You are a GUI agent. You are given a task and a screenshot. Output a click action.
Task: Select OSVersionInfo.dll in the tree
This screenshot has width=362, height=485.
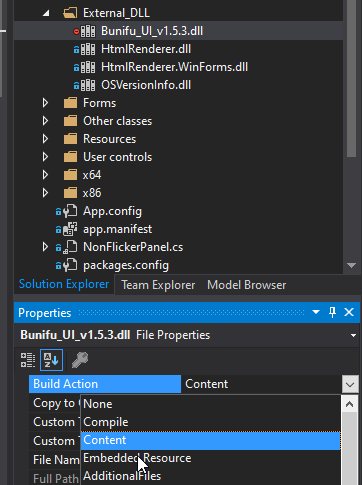146,85
